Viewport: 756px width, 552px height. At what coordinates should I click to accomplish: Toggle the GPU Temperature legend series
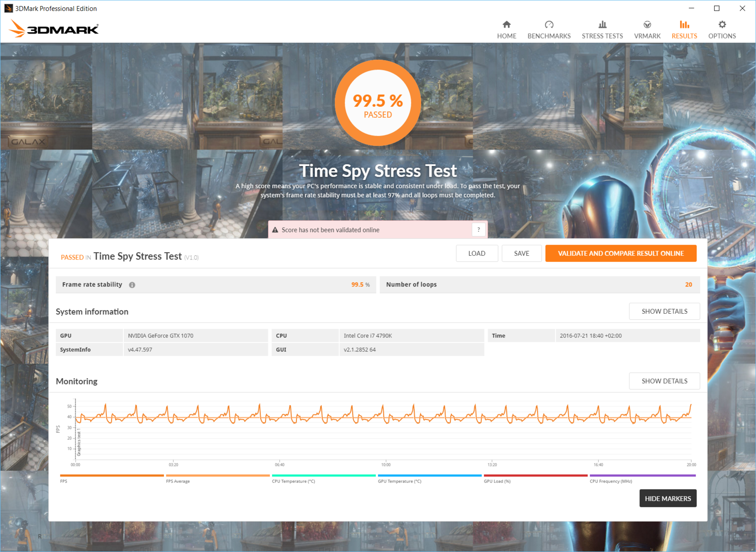point(430,478)
